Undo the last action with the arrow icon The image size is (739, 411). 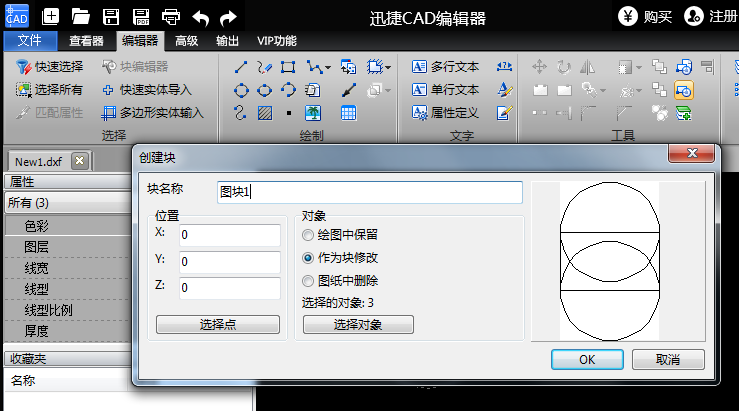point(200,17)
